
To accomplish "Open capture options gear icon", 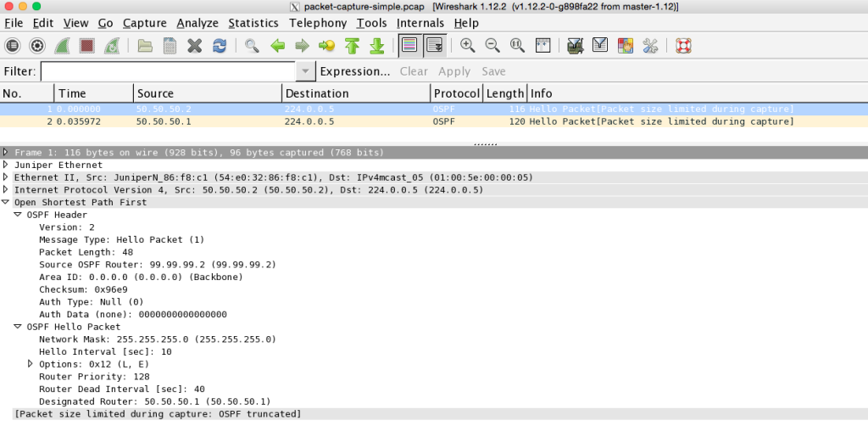I will pyautogui.click(x=37, y=46).
